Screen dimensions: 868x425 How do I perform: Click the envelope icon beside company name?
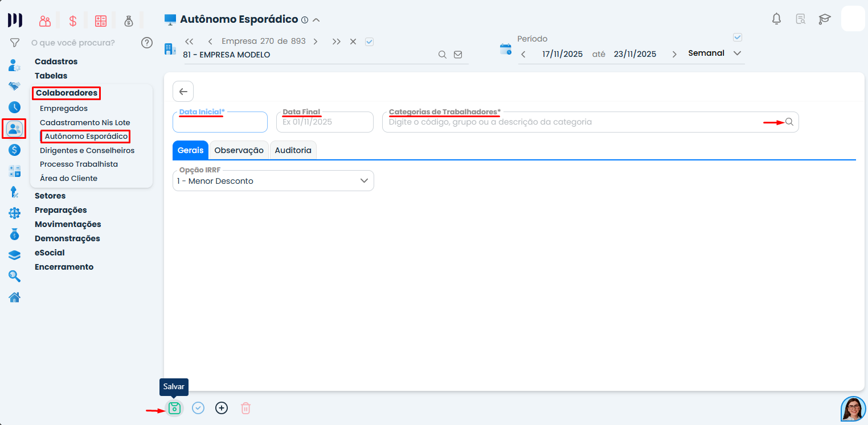pyautogui.click(x=458, y=55)
